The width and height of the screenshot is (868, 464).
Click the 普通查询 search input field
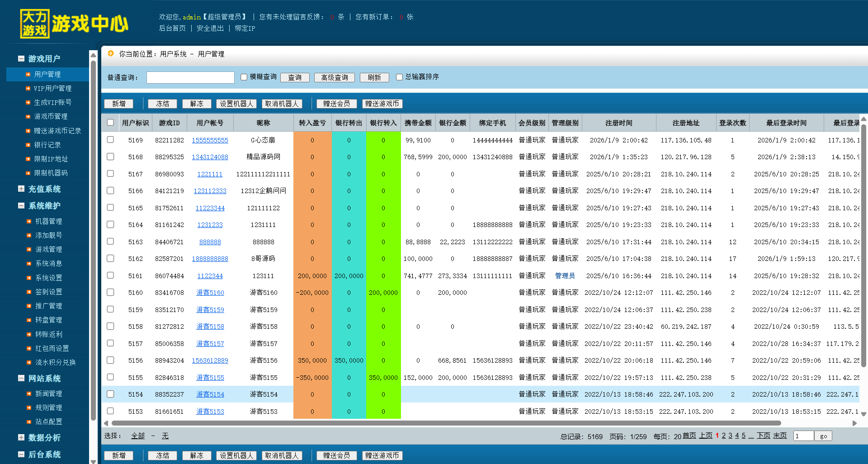190,78
